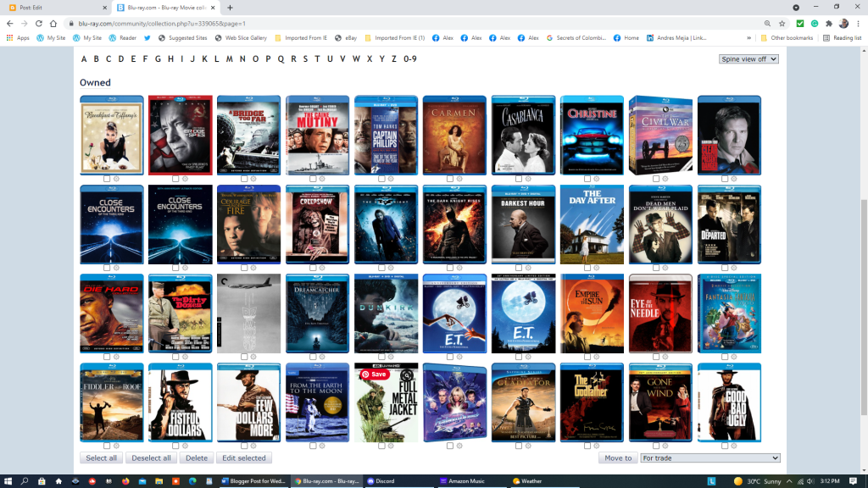Reload the page with the refresh icon
The height and width of the screenshot is (488, 868).
click(x=38, y=24)
